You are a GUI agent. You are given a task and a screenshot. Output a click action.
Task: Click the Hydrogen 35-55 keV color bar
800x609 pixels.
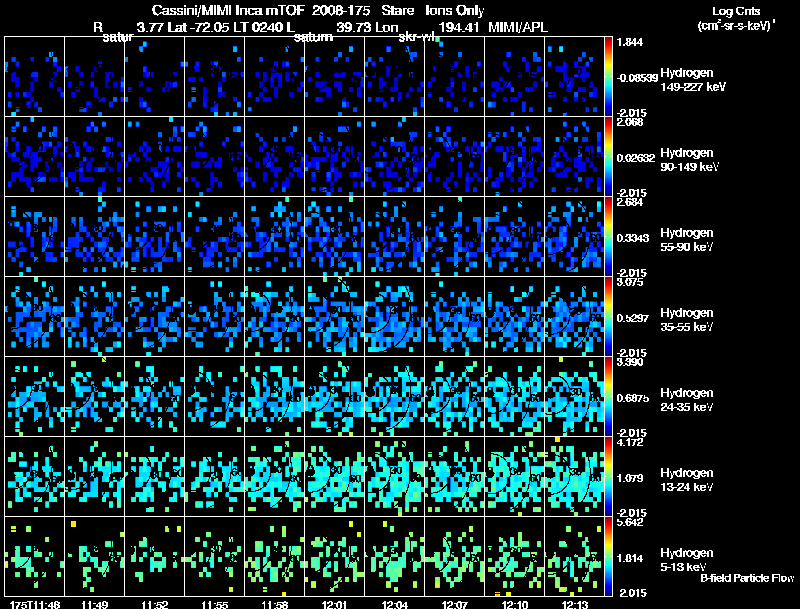tap(608, 317)
